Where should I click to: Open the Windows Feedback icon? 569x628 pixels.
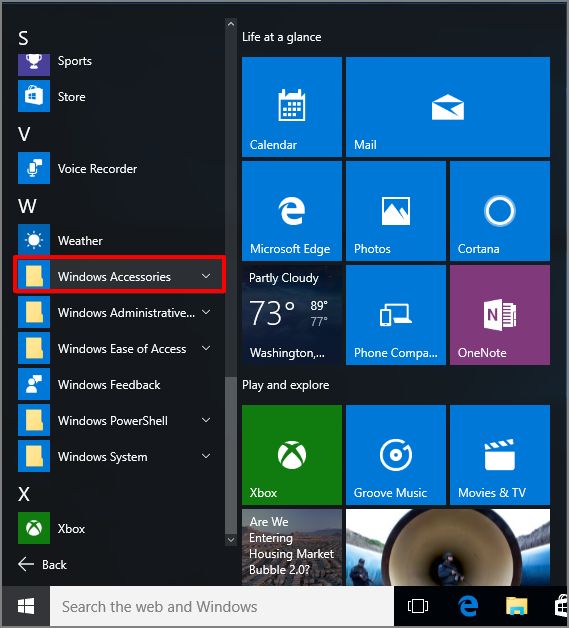tap(34, 384)
